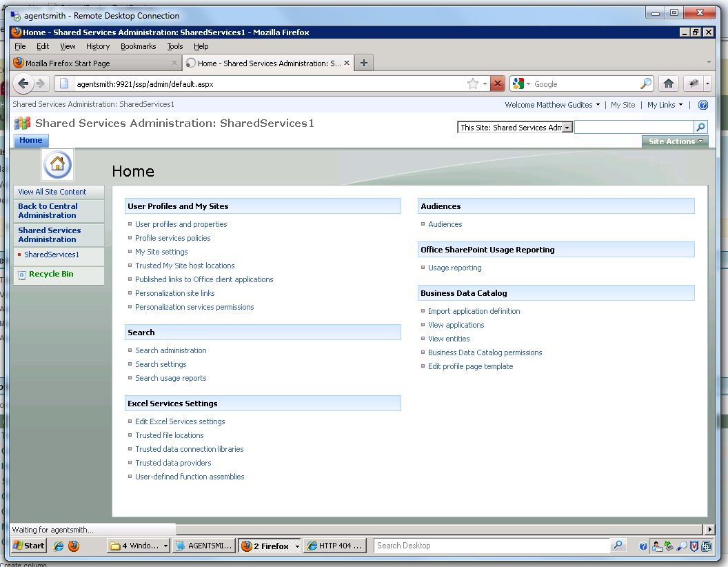Open the My Links dropdown

click(665, 105)
